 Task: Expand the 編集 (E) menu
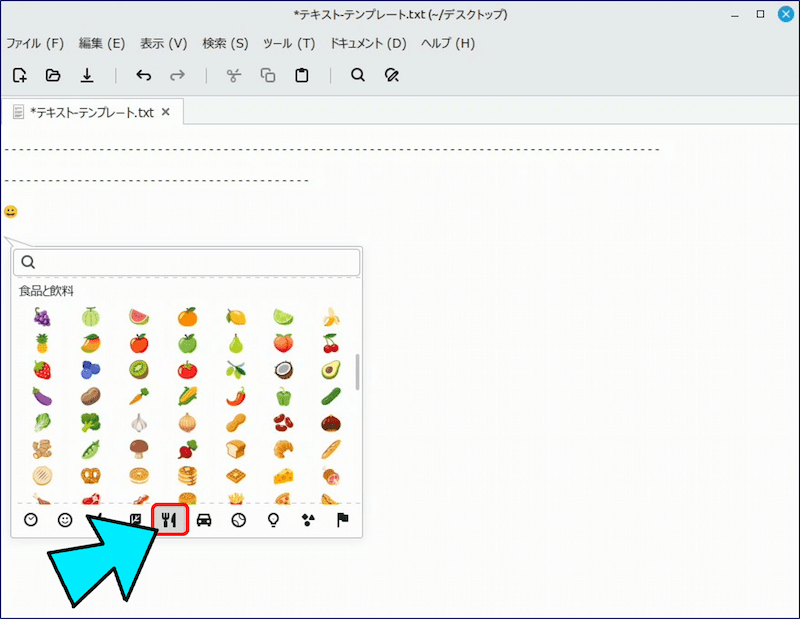point(101,43)
